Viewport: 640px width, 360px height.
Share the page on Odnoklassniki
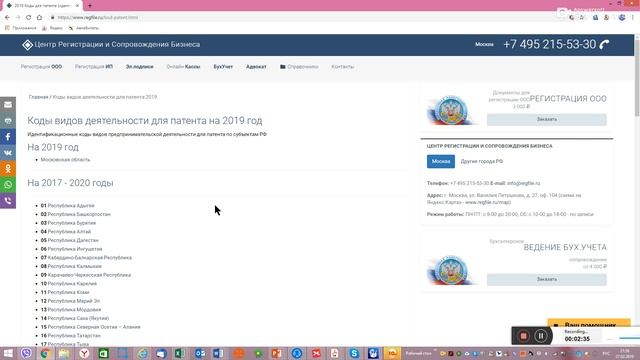point(8,169)
